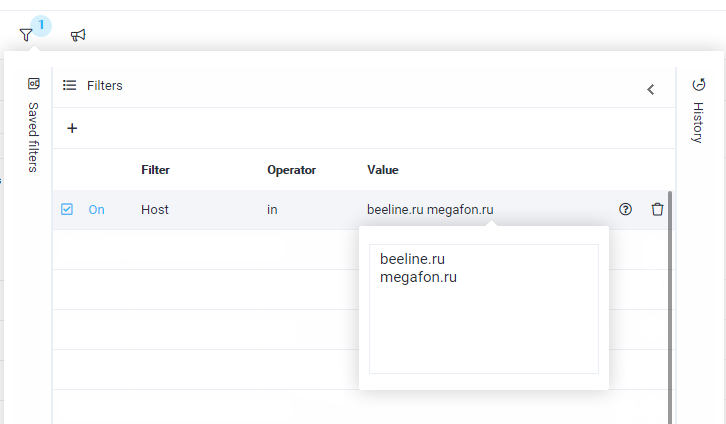The image size is (726, 424).
Task: Click the filters list vertical scrollbar
Action: 670,300
